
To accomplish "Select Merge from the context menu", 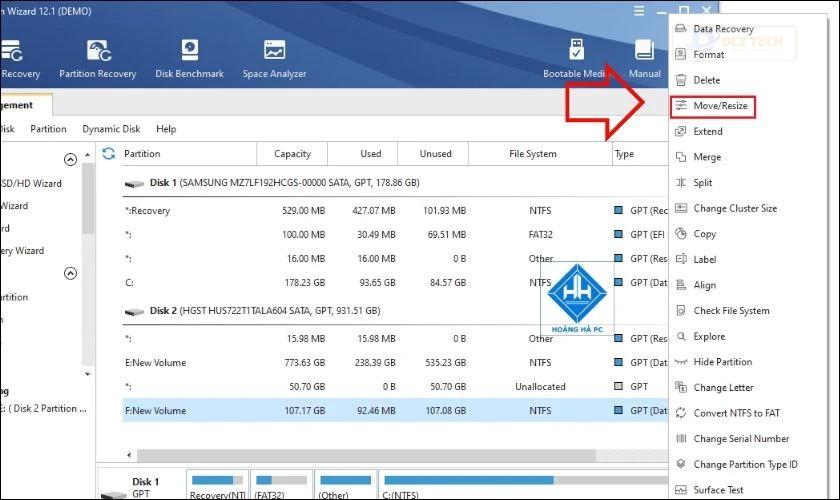I will [707, 157].
